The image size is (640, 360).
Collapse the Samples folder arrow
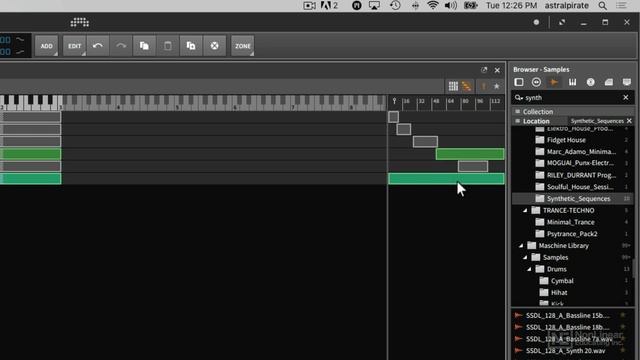tap(525, 258)
